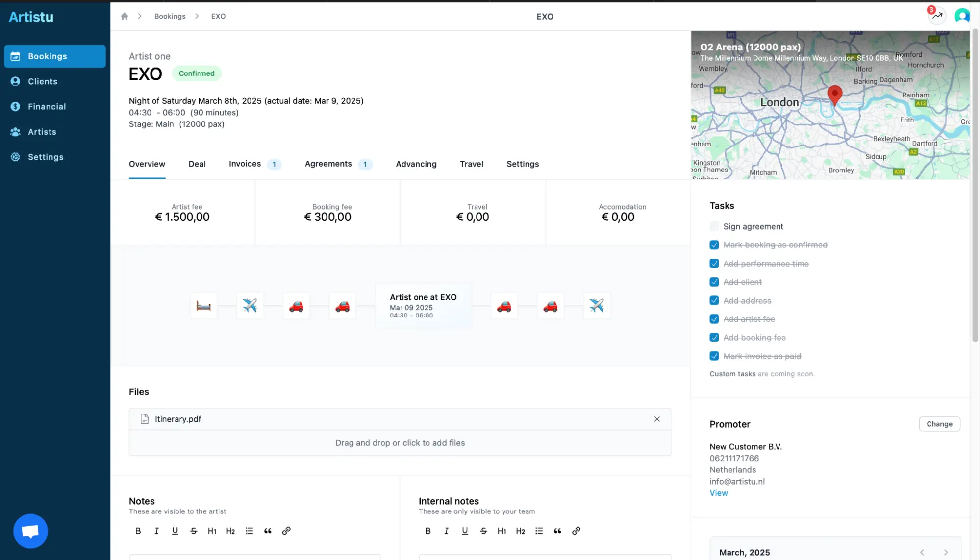The width and height of the screenshot is (980, 560).
Task: Click the first airplane icon in timeline
Action: [250, 306]
